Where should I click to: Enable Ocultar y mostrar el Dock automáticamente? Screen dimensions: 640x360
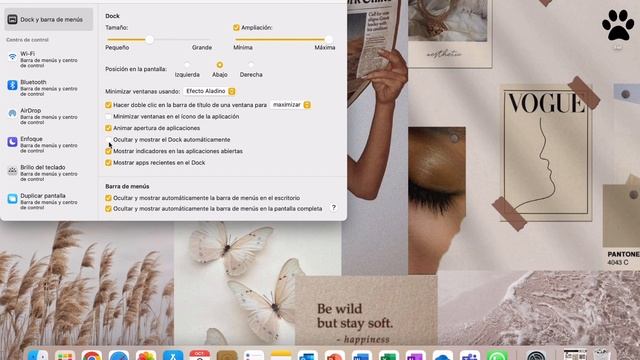tap(108, 140)
